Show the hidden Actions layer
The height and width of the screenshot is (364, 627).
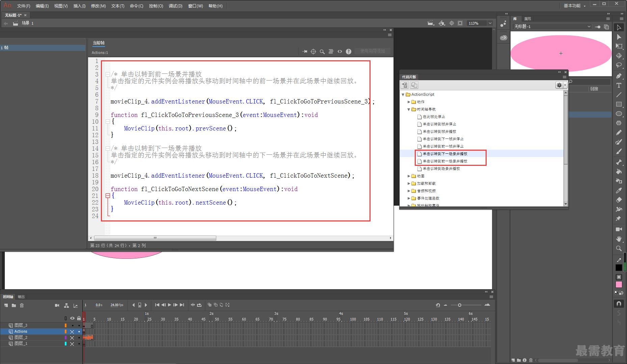[72, 332]
